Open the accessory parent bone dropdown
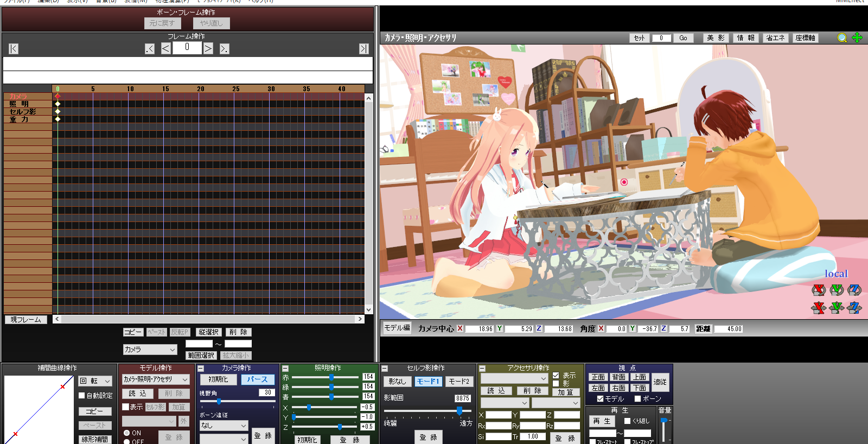This screenshot has width=868, height=444. (556, 403)
